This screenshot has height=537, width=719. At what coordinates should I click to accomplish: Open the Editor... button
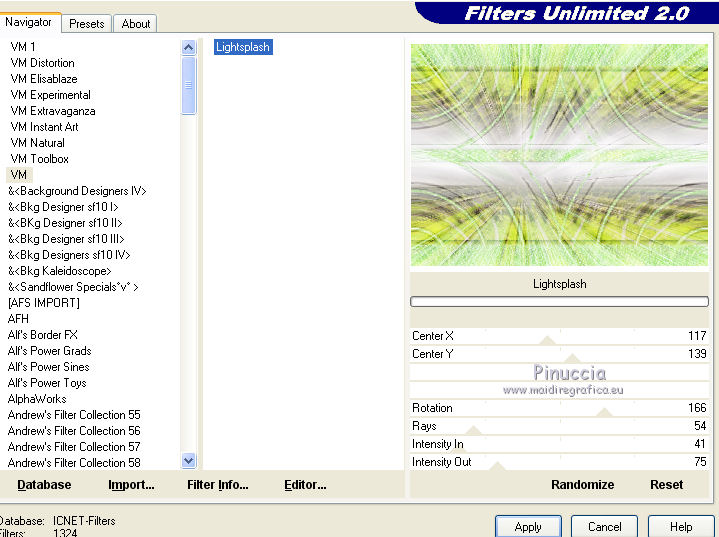click(305, 485)
